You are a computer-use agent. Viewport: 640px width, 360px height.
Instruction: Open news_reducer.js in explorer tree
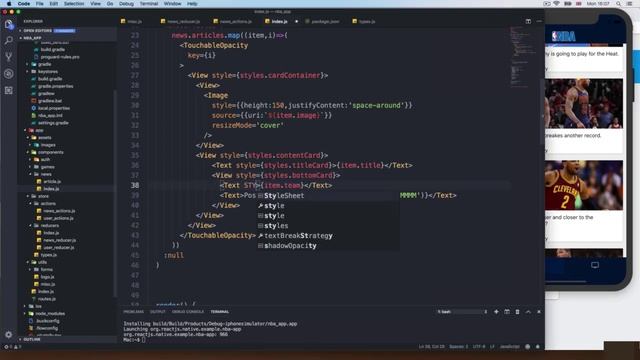59,240
